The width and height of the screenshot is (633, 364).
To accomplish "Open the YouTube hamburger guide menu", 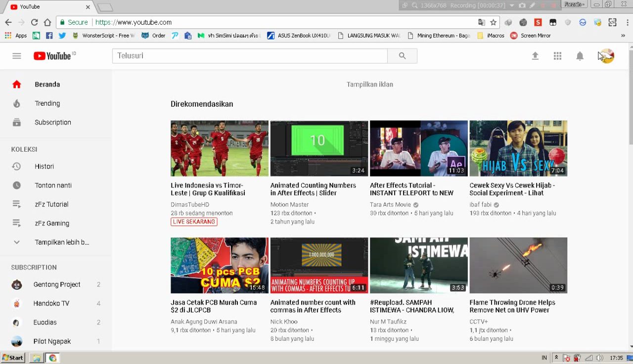I will pyautogui.click(x=17, y=56).
